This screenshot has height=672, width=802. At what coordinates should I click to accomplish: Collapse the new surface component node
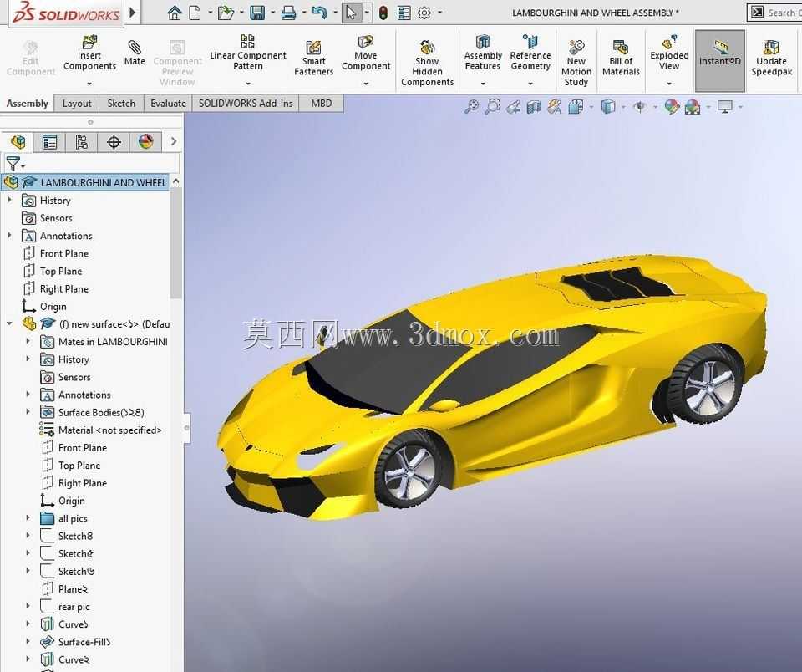click(9, 323)
